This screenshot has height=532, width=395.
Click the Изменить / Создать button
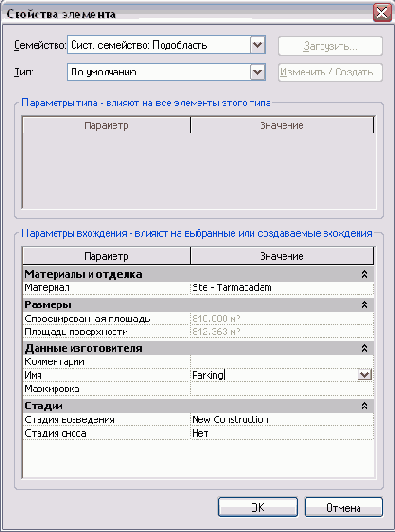coord(330,72)
